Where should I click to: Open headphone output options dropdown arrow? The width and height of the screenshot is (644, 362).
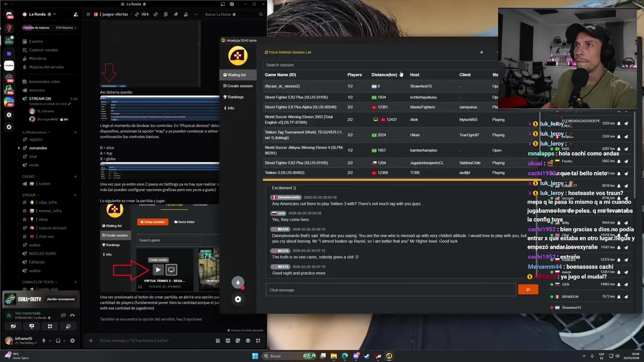pyautogui.click(x=64, y=340)
